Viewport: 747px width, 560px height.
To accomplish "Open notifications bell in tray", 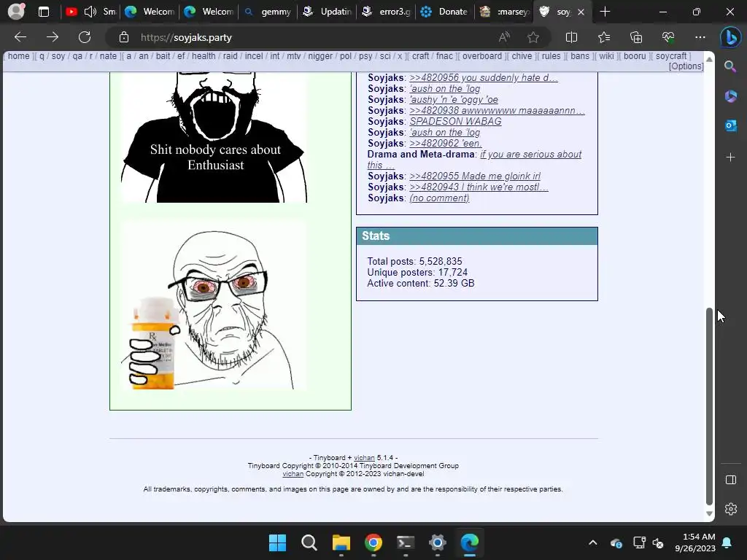I will (x=727, y=542).
